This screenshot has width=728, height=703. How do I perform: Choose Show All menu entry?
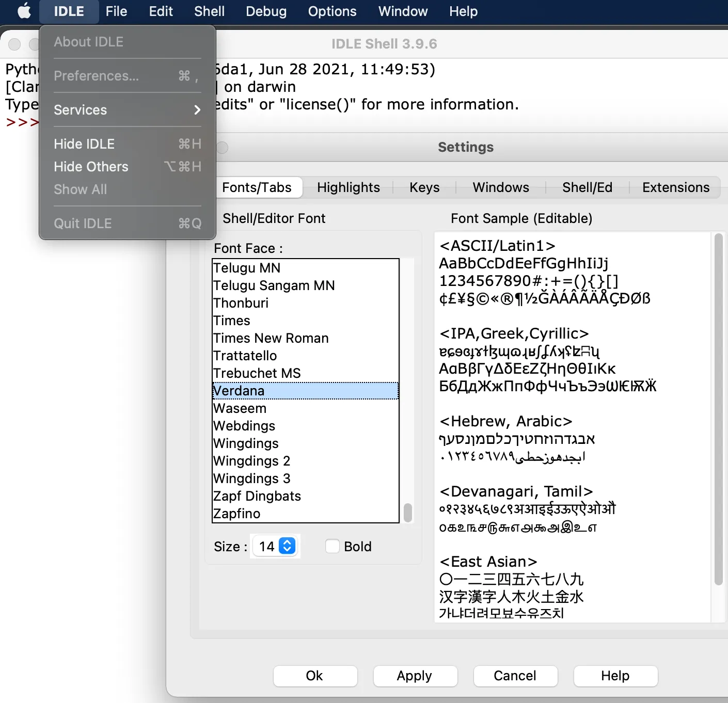[128, 189]
